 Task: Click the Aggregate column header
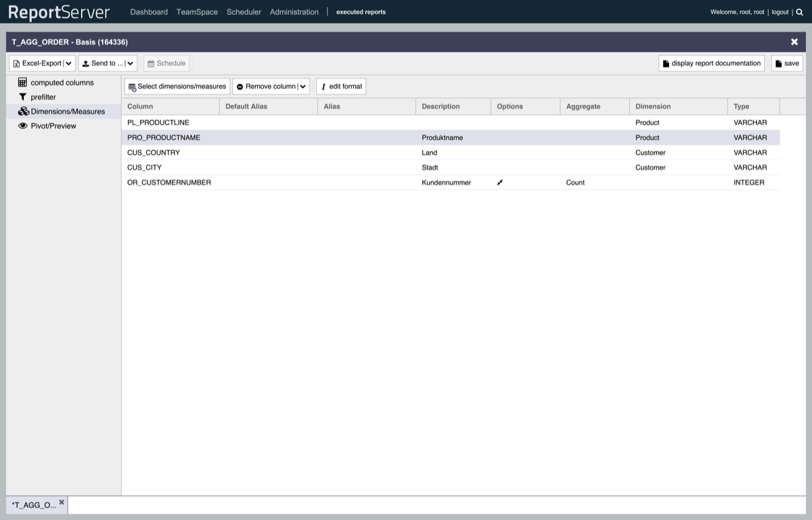(595, 106)
